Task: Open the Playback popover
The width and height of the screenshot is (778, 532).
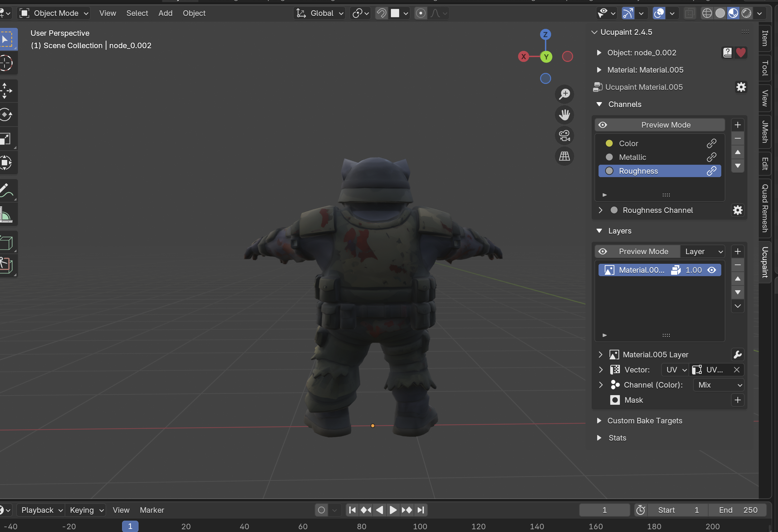Action: click(x=42, y=510)
